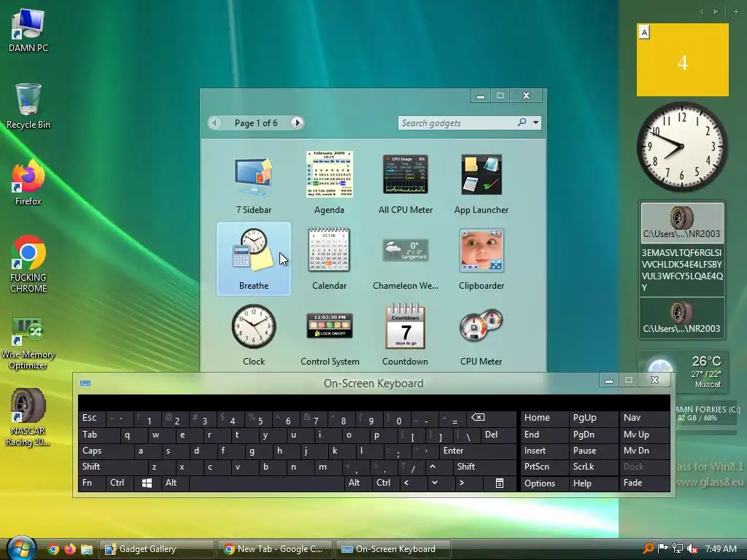Click the tray network icon
This screenshot has height=560, width=747.
tap(678, 548)
